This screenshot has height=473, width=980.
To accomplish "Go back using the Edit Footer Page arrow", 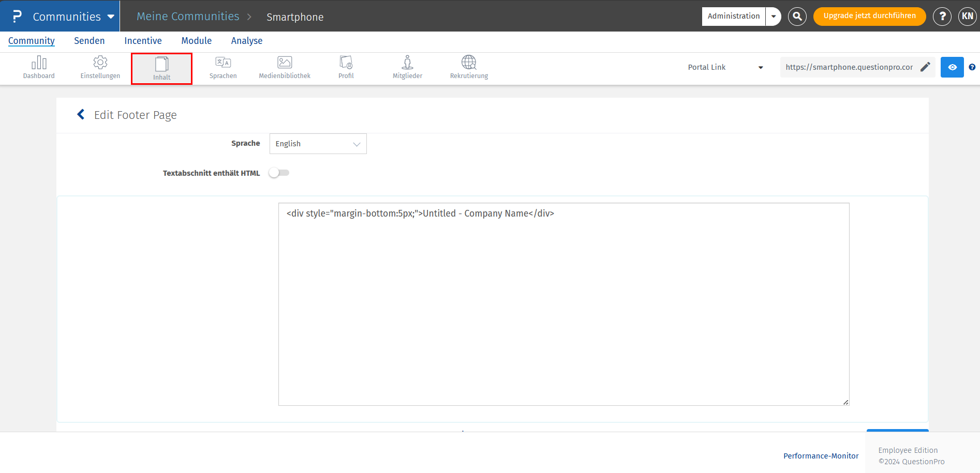I will click(x=81, y=114).
